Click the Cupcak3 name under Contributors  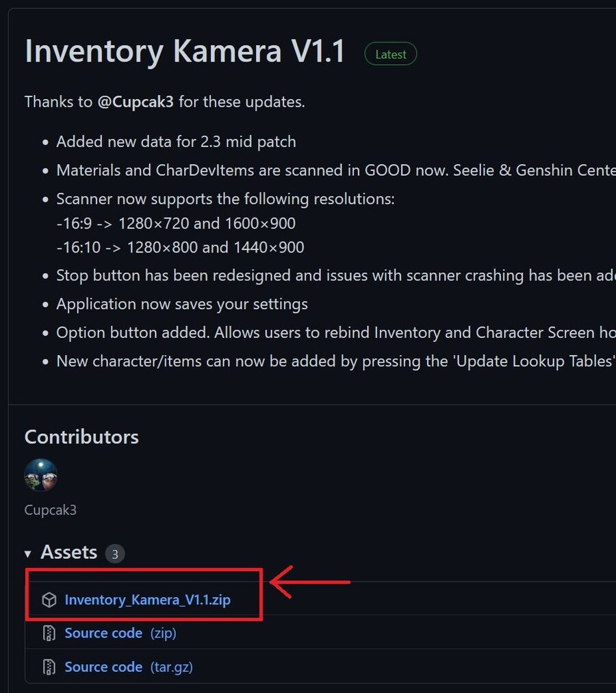click(x=51, y=510)
